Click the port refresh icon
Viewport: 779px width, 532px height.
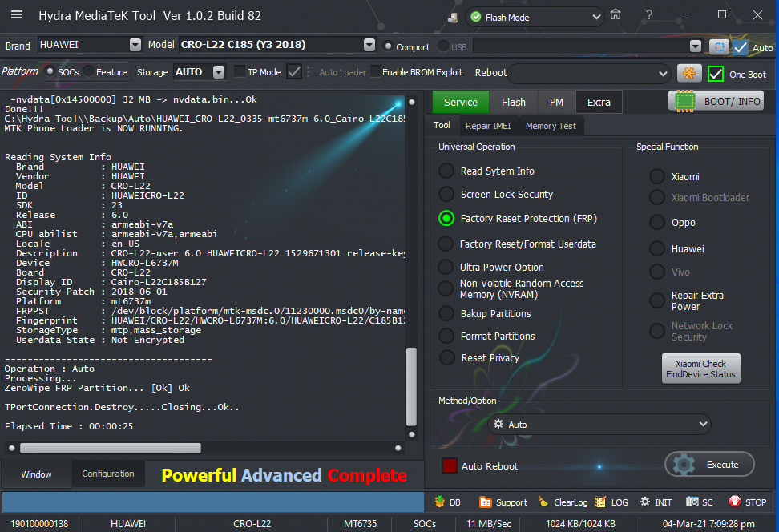pos(718,47)
